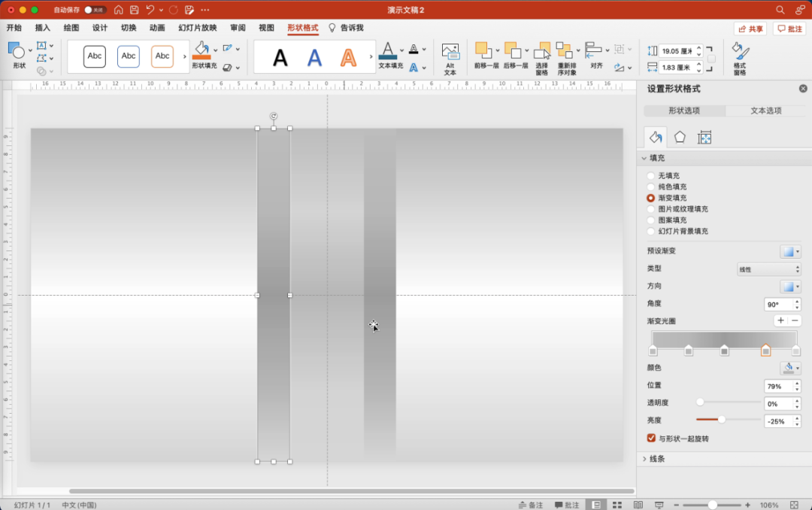The height and width of the screenshot is (510, 812).
Task: Switch to the 插入 ribbon tab
Action: pyautogui.click(x=43, y=28)
